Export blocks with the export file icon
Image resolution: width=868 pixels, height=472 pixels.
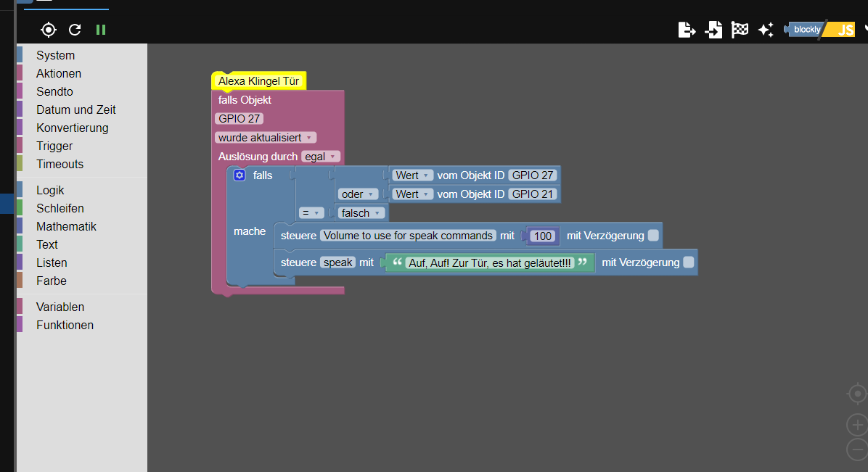(687, 29)
